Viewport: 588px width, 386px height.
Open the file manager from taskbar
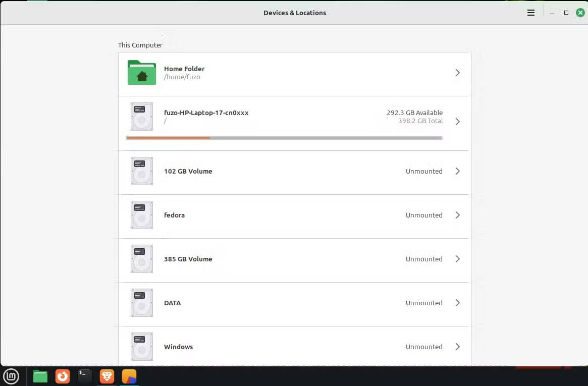(40, 376)
